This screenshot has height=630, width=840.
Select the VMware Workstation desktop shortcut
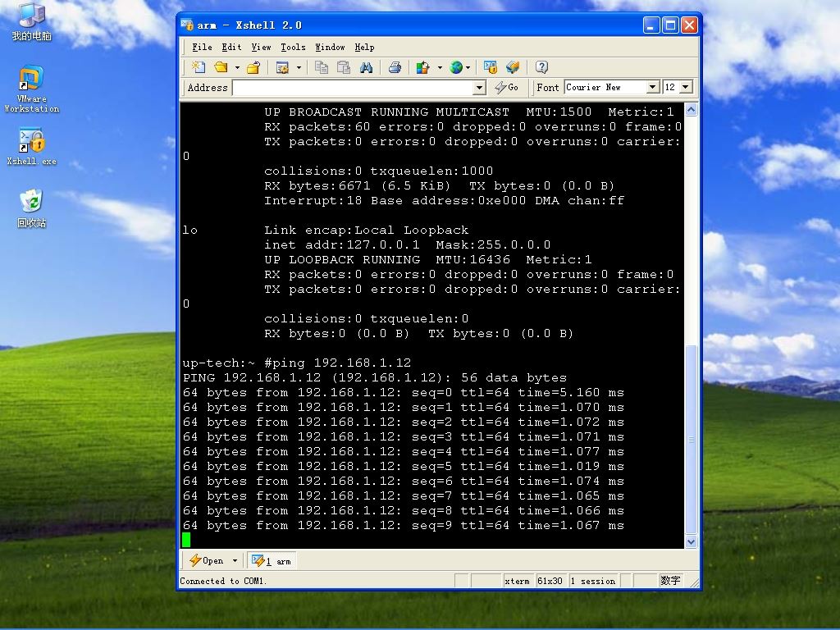(32, 89)
